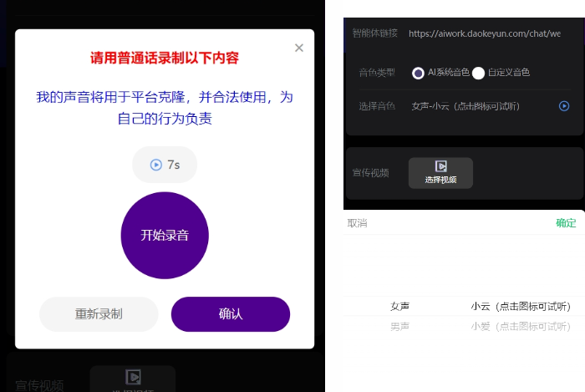The image size is (585, 392).
Task: Select the 小爱 voice option
Action: (x=520, y=326)
